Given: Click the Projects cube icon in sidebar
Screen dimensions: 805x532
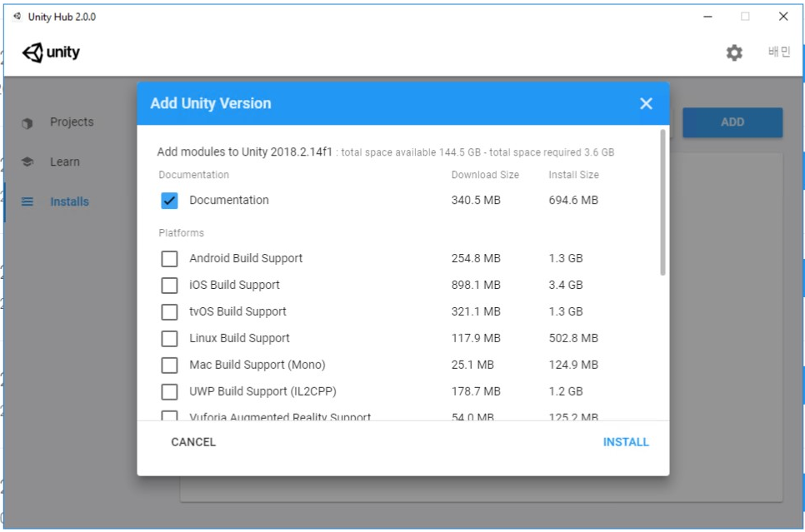Looking at the screenshot, I should [27, 123].
